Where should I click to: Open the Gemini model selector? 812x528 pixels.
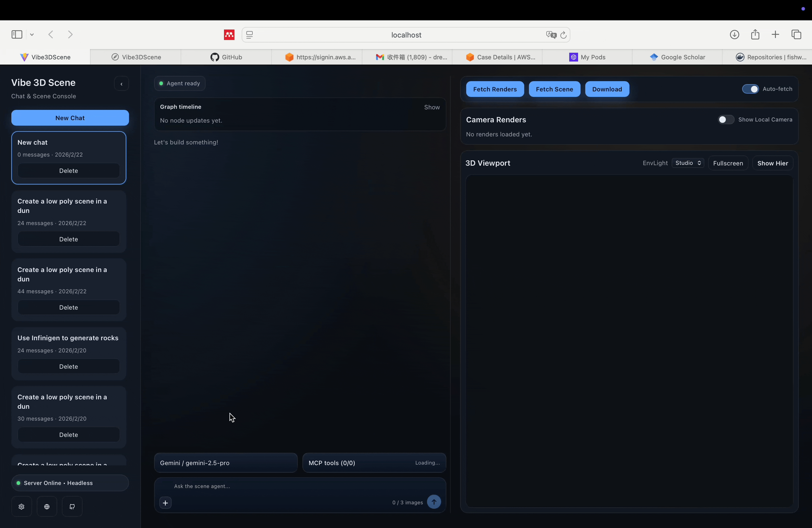[226, 463]
